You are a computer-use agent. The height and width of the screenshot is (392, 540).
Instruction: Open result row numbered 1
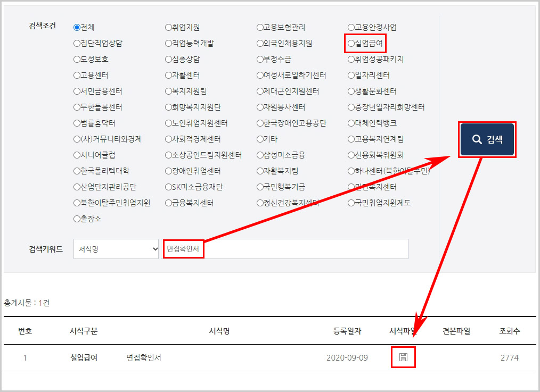(25, 357)
